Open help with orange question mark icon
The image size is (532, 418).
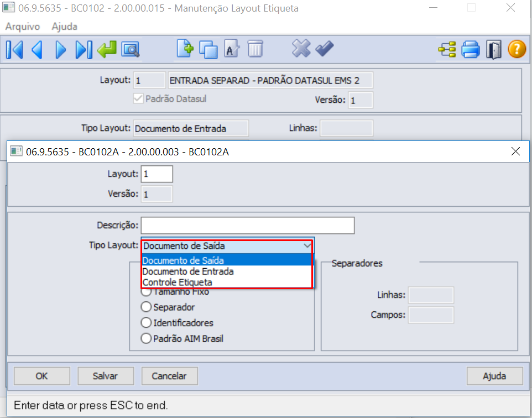coord(517,49)
